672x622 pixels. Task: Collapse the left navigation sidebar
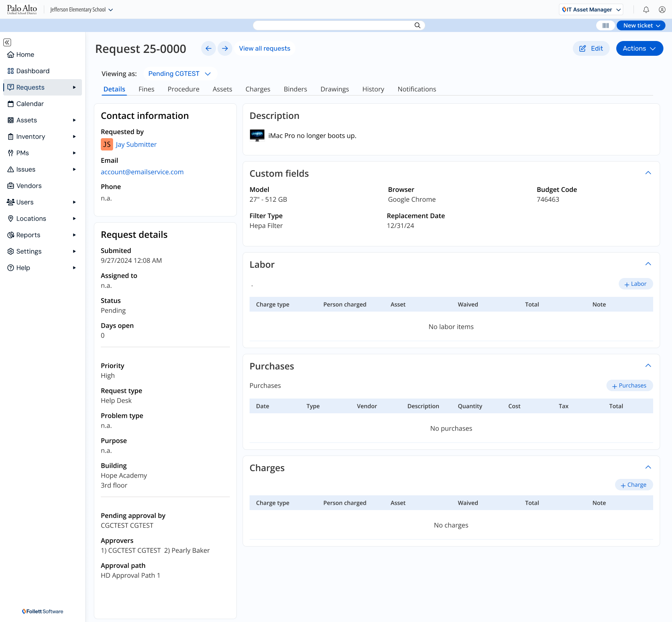(x=7, y=42)
